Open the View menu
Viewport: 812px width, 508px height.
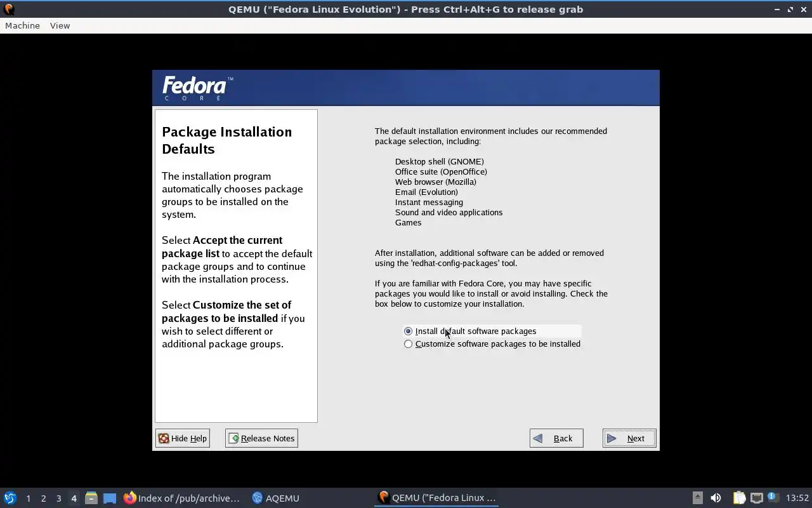tap(60, 25)
